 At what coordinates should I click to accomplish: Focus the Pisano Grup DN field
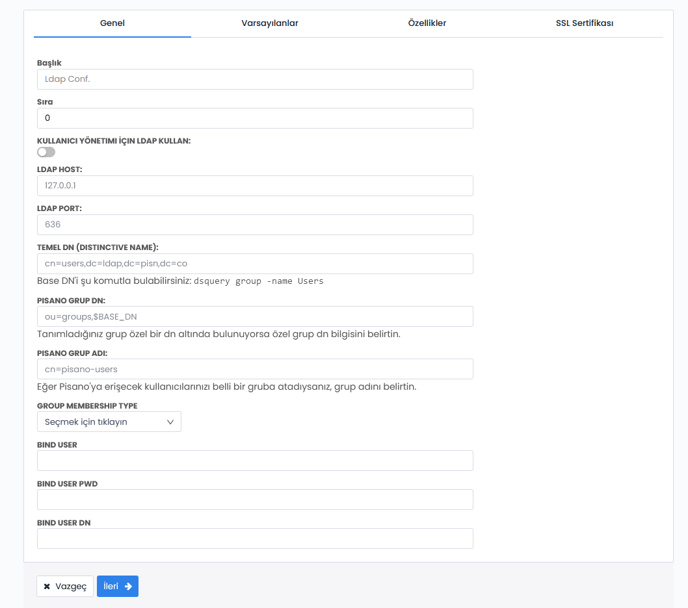255,317
